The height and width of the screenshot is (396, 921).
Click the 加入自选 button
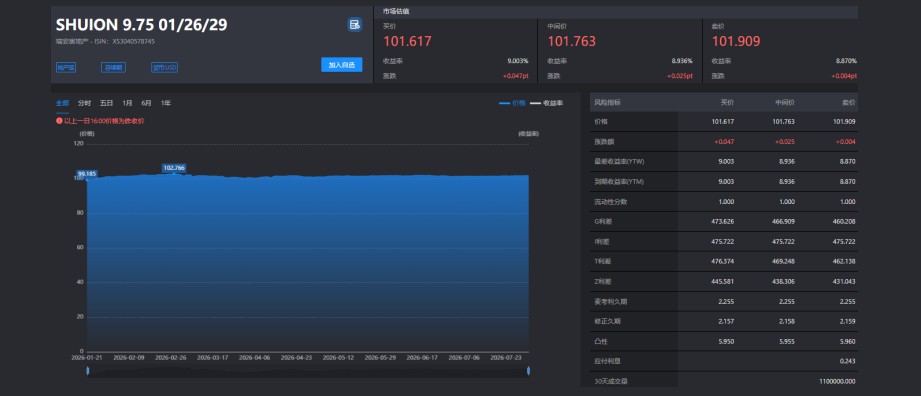342,65
